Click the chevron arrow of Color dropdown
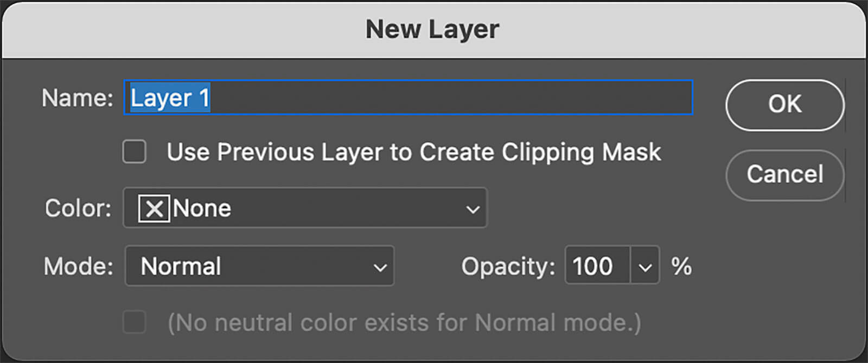This screenshot has width=868, height=363. (473, 209)
